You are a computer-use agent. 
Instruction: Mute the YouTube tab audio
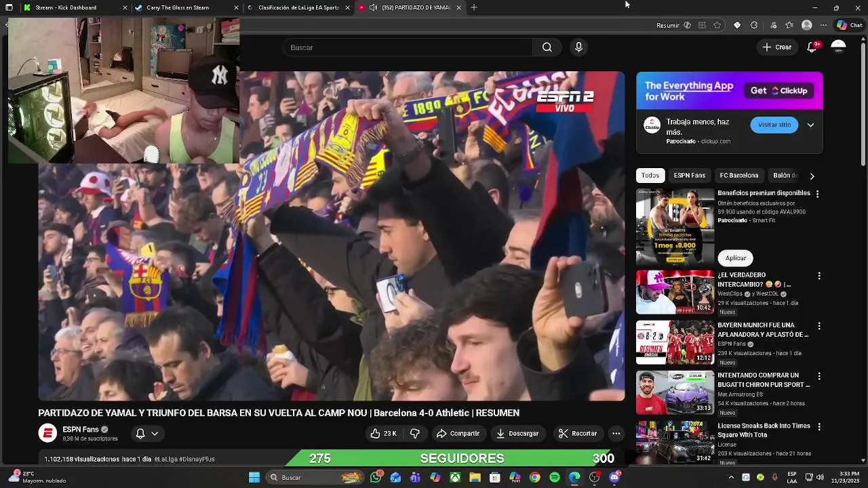[373, 7]
